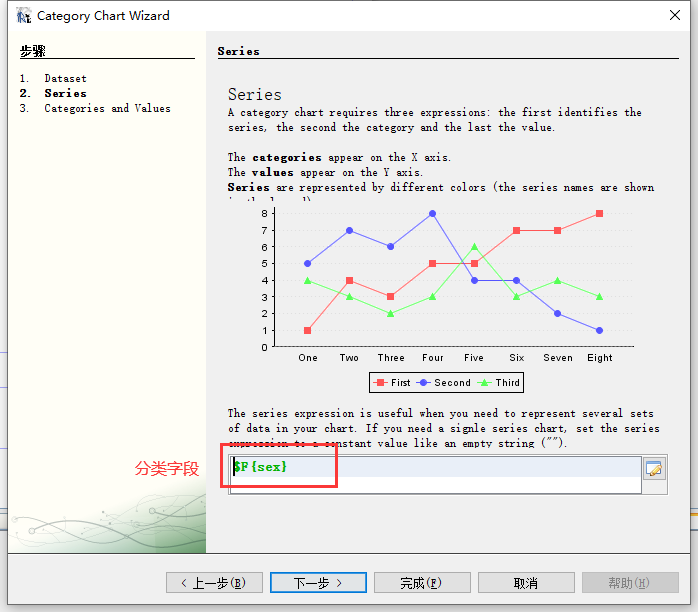The width and height of the screenshot is (698, 612).
Task: Click the First series legend entry
Action: point(391,383)
